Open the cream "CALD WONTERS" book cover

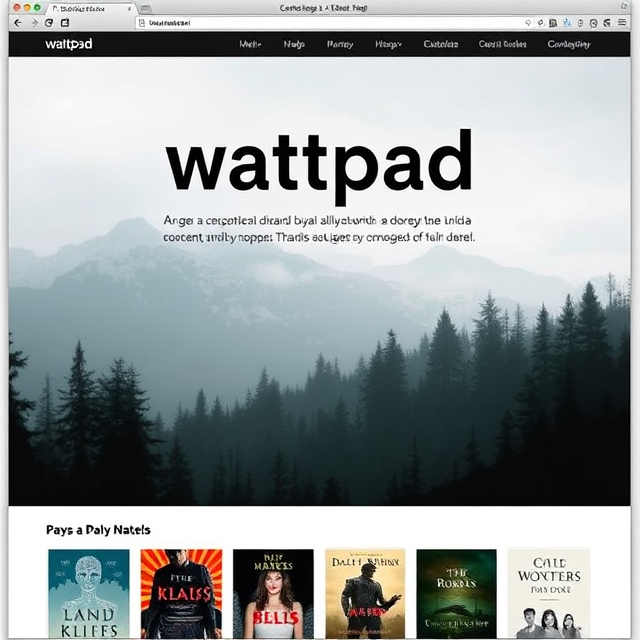(x=549, y=594)
